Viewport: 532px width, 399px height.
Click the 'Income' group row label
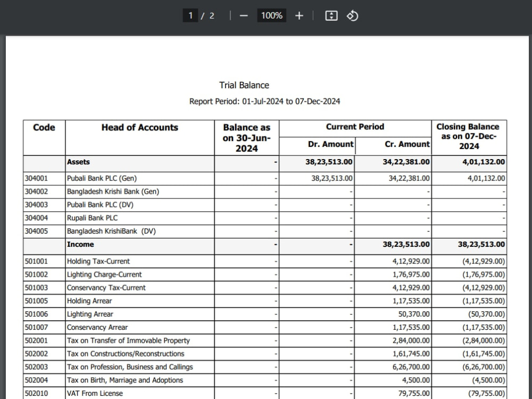tap(80, 244)
